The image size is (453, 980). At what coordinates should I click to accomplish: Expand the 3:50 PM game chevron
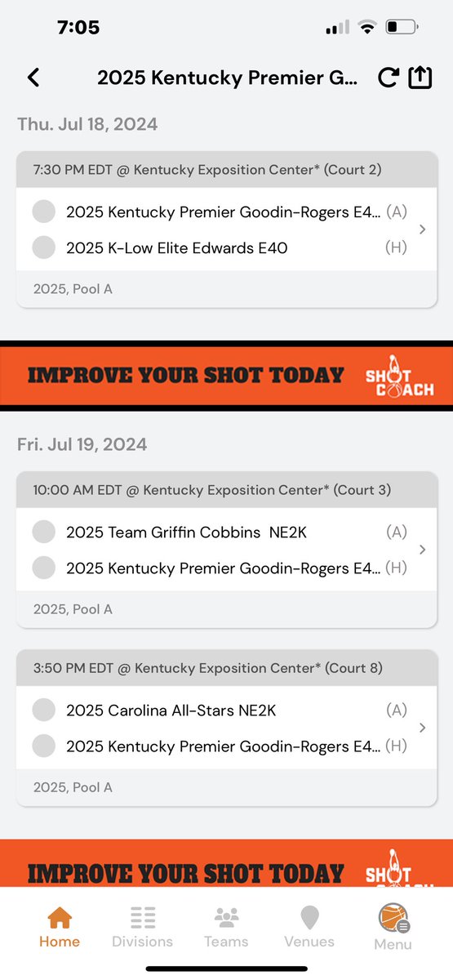pos(422,728)
